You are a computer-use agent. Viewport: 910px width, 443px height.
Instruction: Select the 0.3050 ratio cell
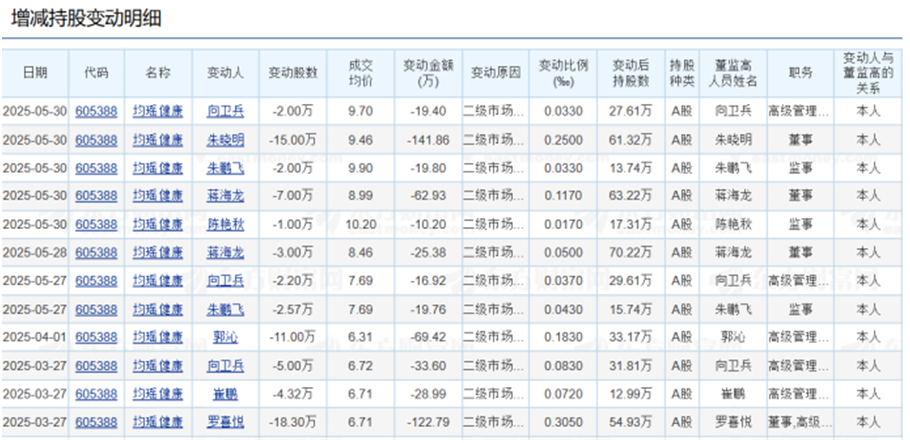(x=563, y=422)
